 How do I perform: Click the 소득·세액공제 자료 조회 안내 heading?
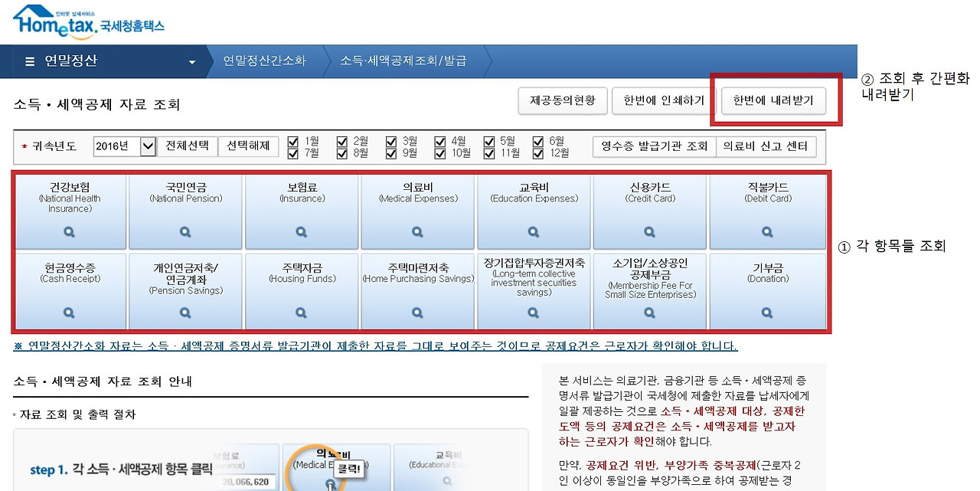click(103, 381)
